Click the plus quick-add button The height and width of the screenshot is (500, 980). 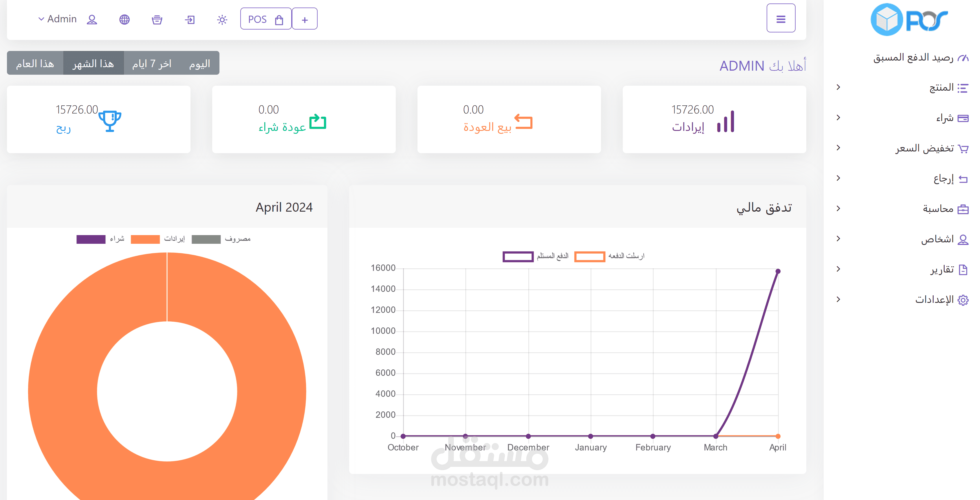305,19
